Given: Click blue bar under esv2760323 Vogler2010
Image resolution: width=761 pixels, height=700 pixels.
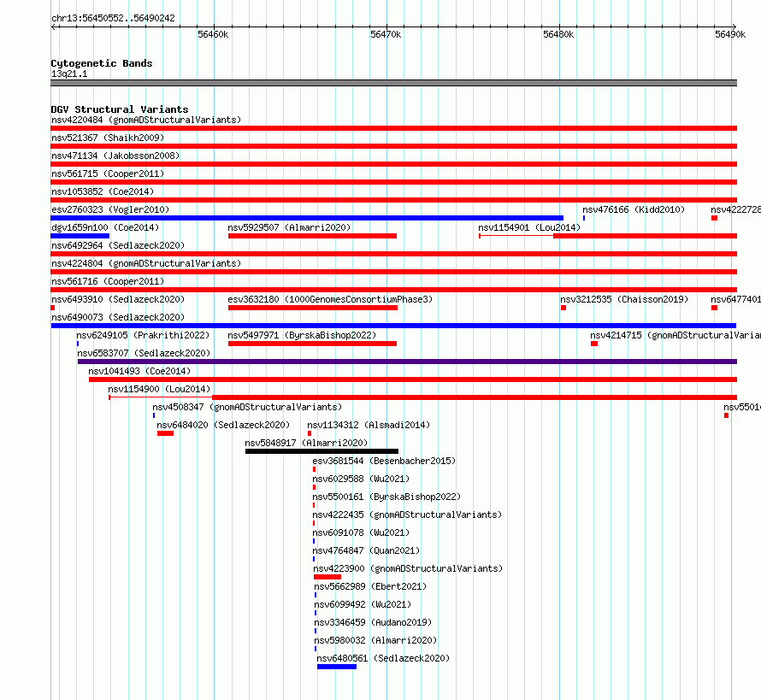Looking at the screenshot, I should (x=307, y=218).
